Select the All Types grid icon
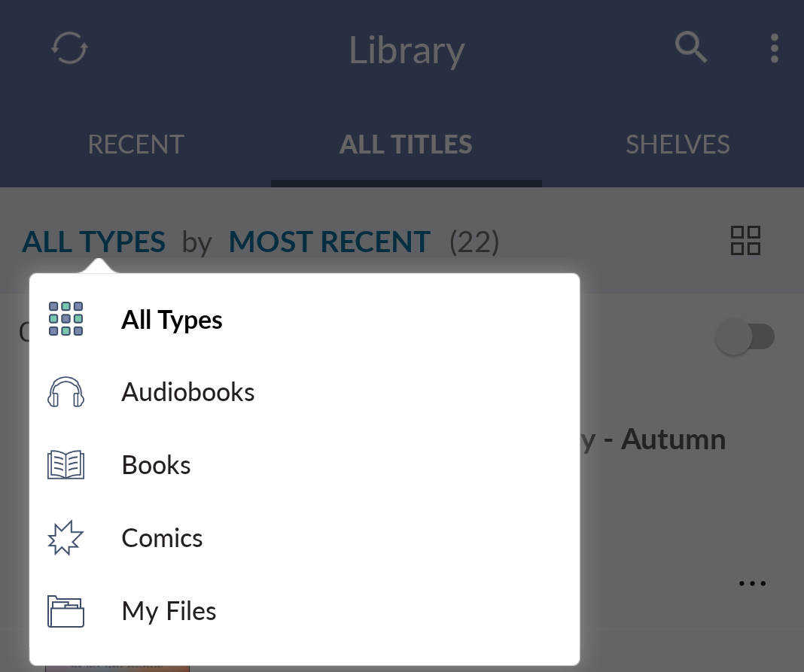The width and height of the screenshot is (804, 672). click(x=65, y=318)
